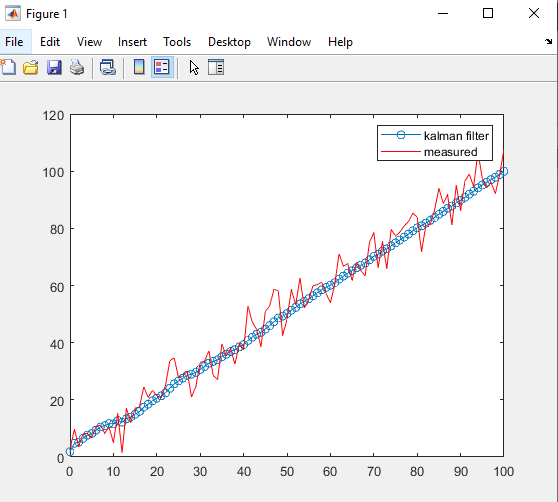
Task: Insert a colorbar using the toolbar icon
Action: tap(139, 67)
